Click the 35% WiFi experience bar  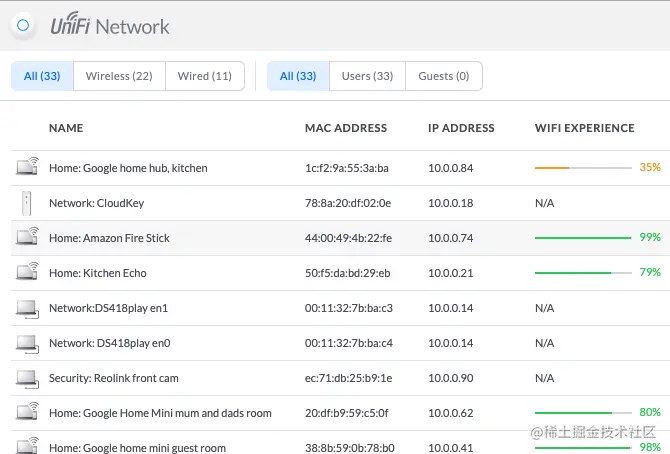[583, 168]
